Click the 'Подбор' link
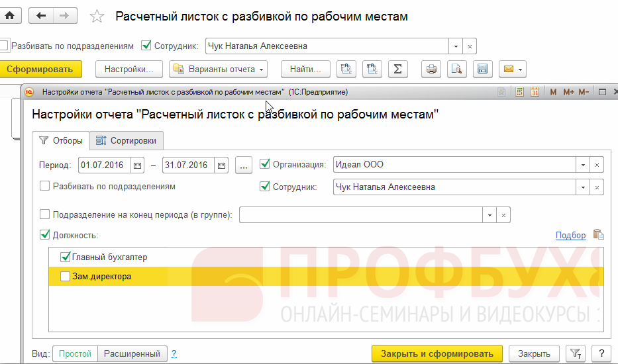The image size is (618, 364). pyautogui.click(x=570, y=235)
